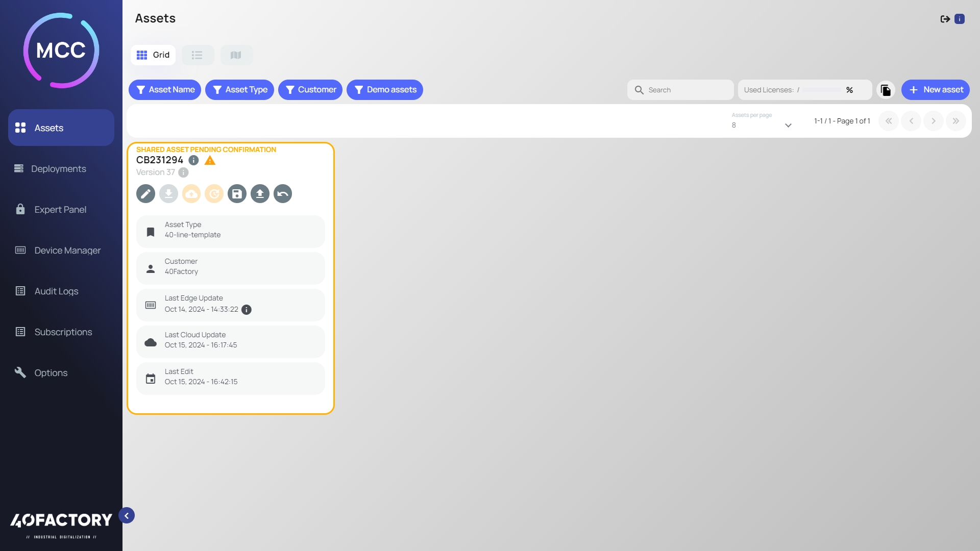This screenshot has width=980, height=551.
Task: Toggle the Demo assets filter
Action: [385, 90]
